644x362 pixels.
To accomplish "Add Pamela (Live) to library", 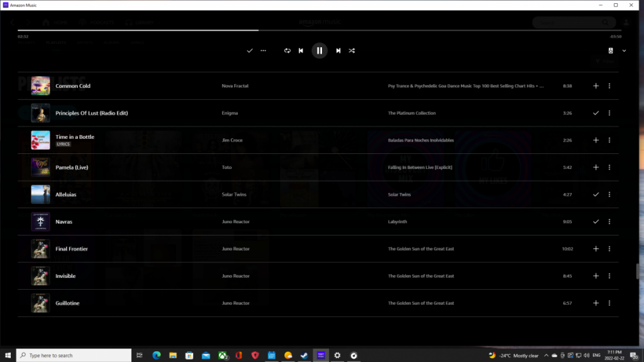I will (596, 167).
